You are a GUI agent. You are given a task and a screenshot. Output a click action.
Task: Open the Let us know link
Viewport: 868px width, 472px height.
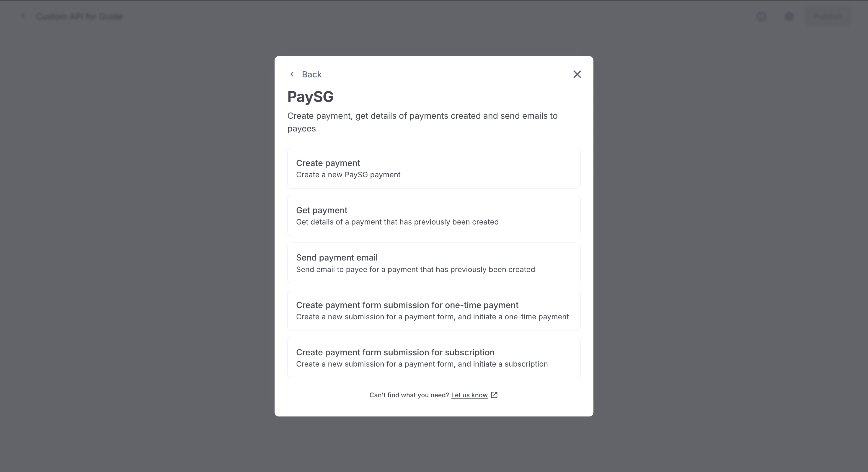coord(469,395)
